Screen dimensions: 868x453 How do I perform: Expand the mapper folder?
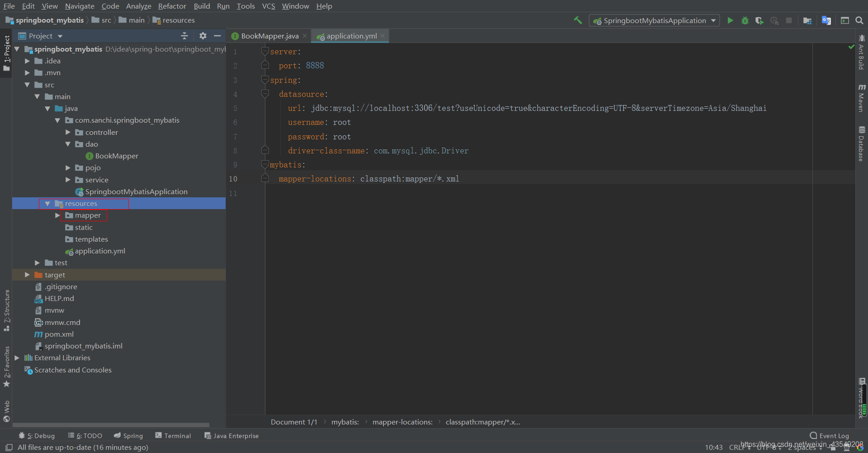(57, 215)
